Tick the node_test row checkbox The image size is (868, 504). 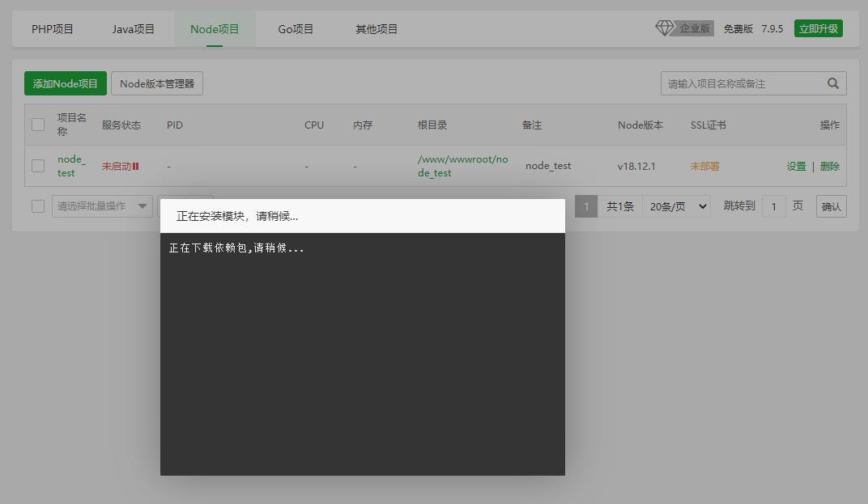pyautogui.click(x=38, y=165)
